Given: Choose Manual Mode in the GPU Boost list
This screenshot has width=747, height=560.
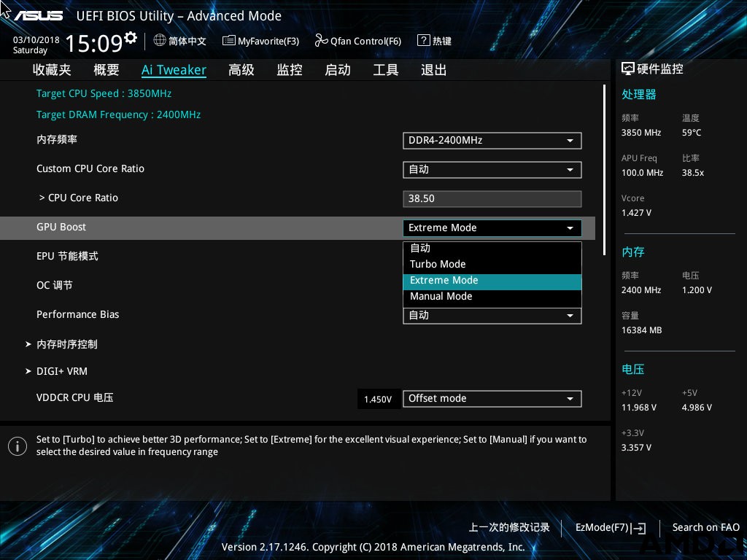Looking at the screenshot, I should pos(492,297).
